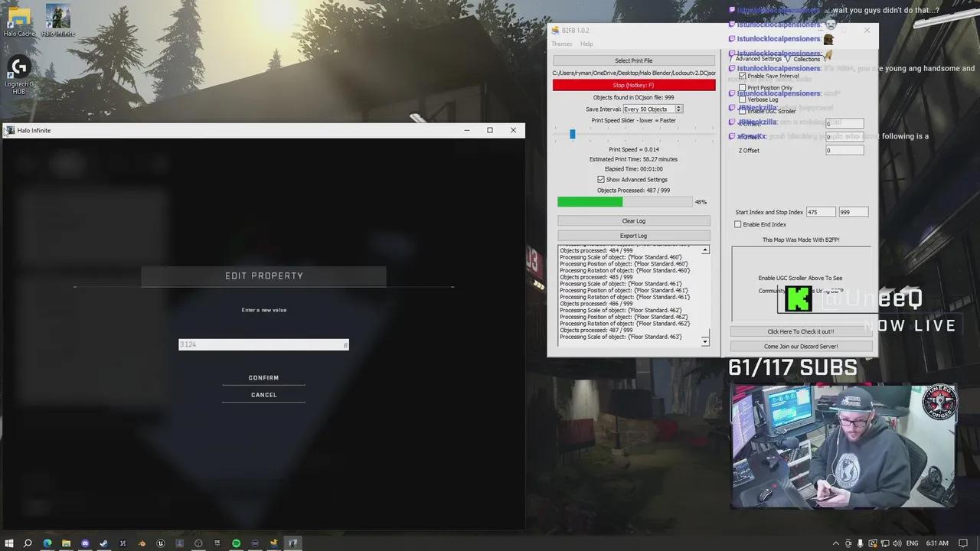Image resolution: width=980 pixels, height=551 pixels.
Task: Toggle Verbose Log checkbox
Action: [x=743, y=99]
